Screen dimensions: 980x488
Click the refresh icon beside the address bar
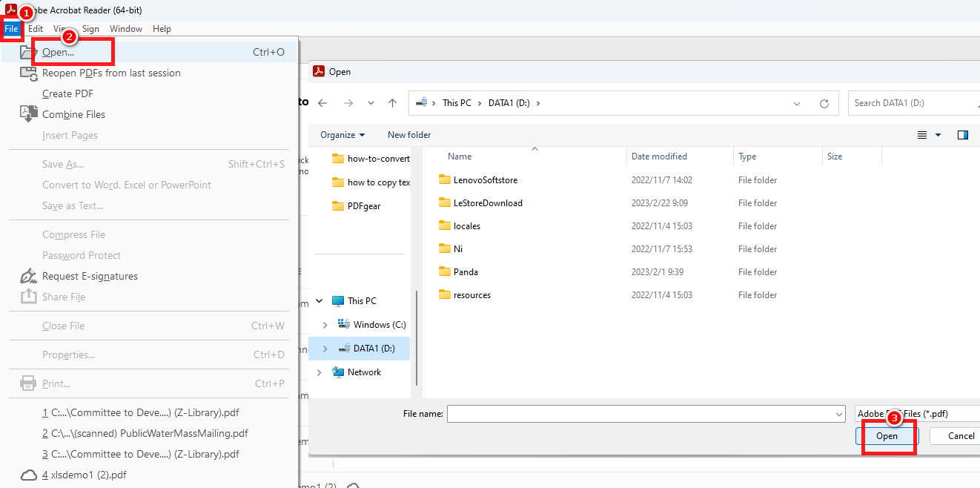[824, 102]
